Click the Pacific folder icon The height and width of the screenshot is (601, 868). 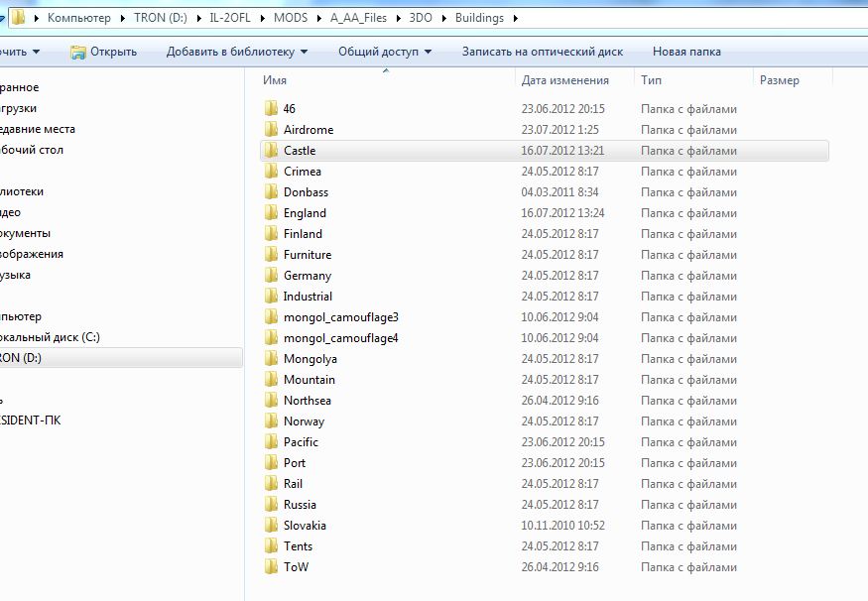[x=271, y=442]
